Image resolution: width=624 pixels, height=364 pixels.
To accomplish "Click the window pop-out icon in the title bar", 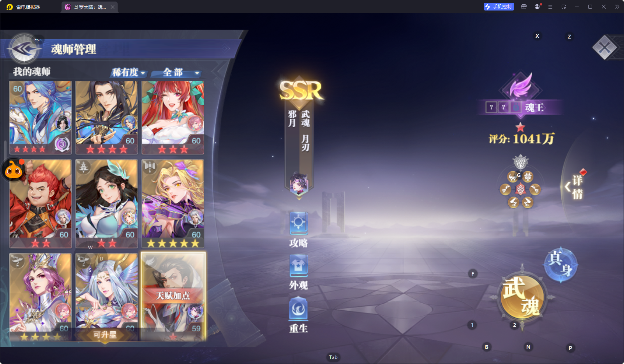I will (564, 7).
